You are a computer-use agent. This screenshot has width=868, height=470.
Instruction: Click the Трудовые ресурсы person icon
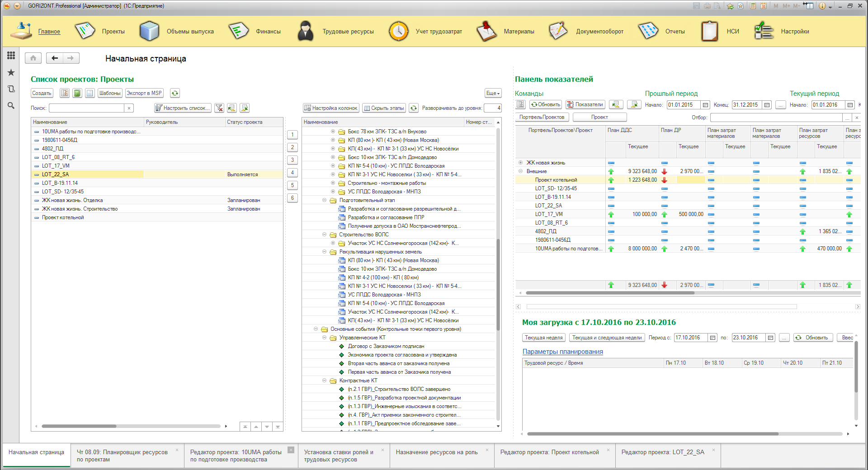coord(306,31)
